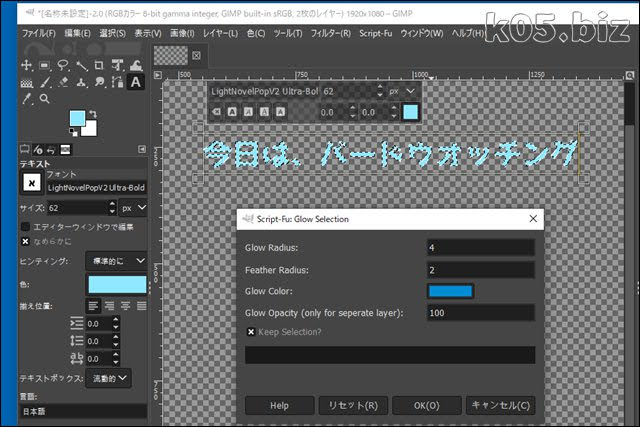Image resolution: width=640 pixels, height=427 pixels.
Task: Open the tab configuration menu button
Action: pyautogui.click(x=142, y=149)
